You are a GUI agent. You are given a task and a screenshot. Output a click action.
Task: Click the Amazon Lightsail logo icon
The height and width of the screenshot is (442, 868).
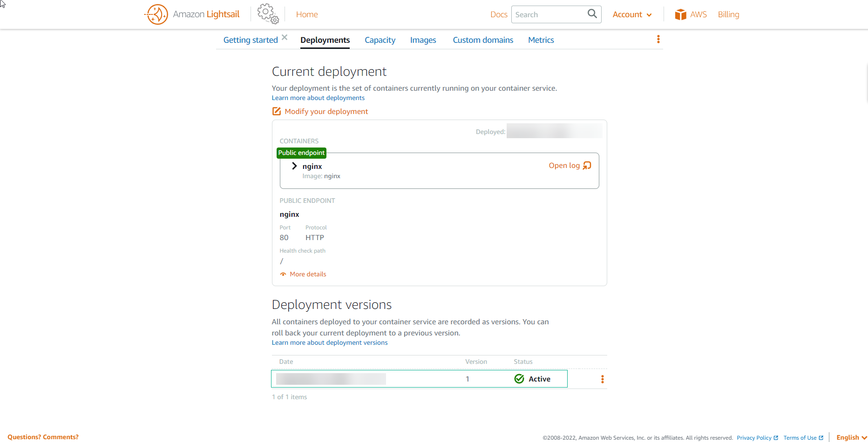156,14
